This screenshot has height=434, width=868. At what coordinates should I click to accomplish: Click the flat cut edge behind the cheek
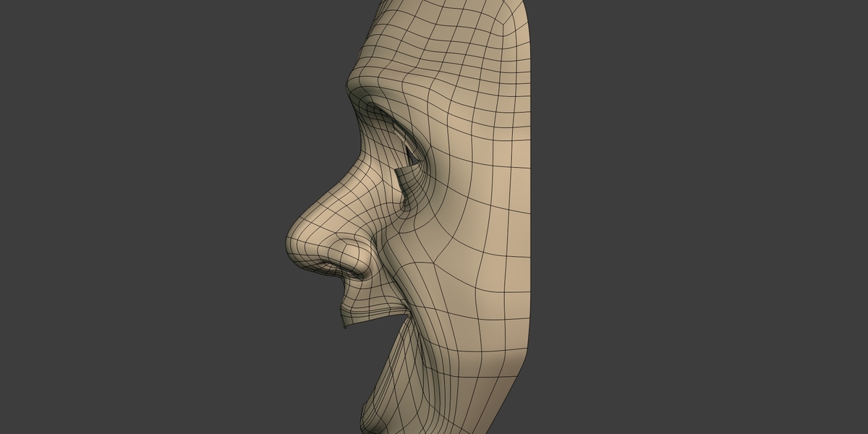click(x=534, y=181)
